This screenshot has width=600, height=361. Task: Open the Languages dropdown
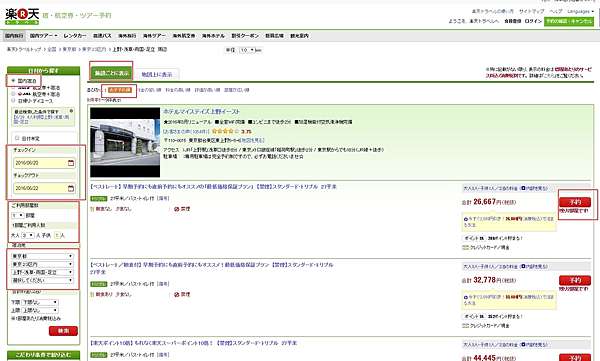[580, 11]
